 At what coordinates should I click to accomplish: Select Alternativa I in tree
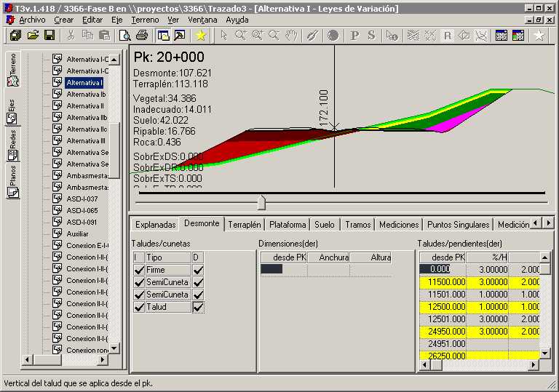point(84,82)
